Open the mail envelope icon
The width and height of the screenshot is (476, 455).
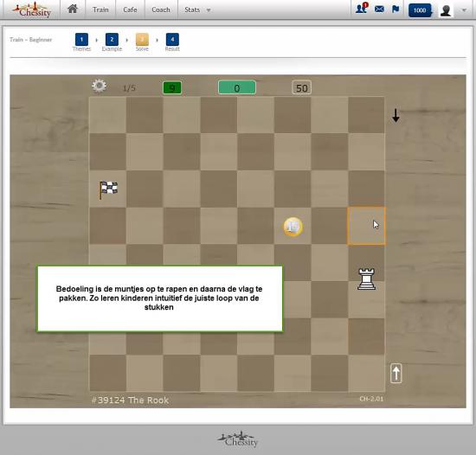point(379,10)
